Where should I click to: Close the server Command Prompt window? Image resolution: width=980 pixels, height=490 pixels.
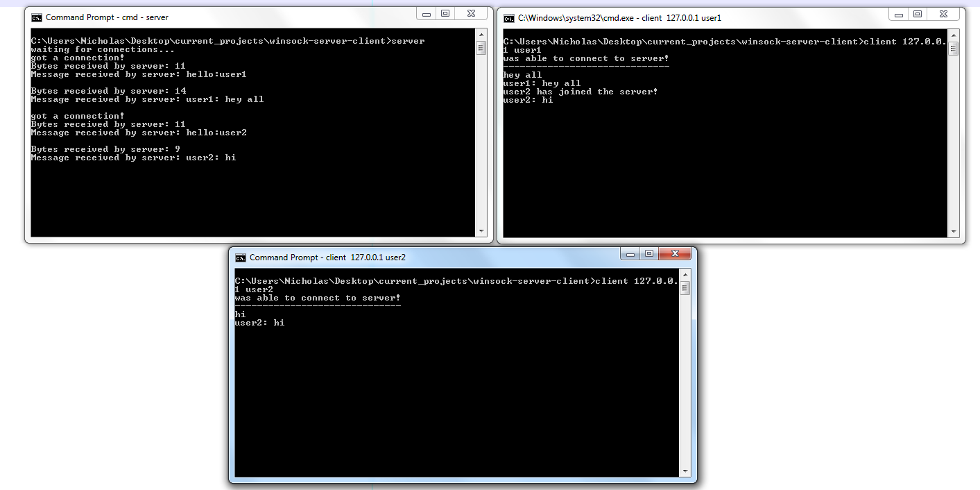tap(470, 14)
